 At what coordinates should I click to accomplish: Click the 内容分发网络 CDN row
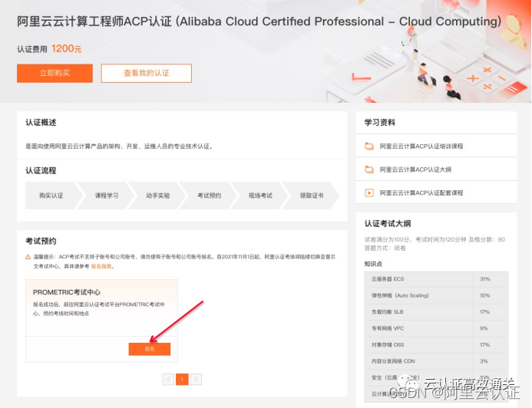point(436,361)
